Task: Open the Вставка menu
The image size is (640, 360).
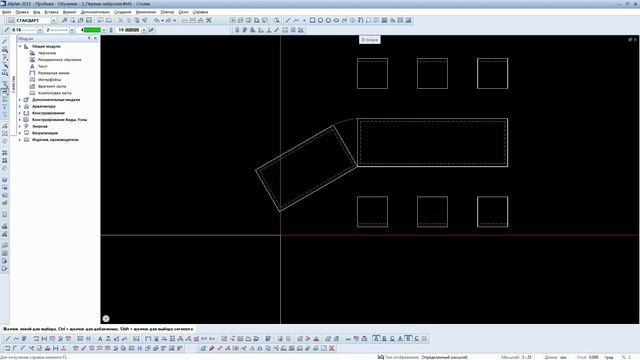Action: (51, 12)
